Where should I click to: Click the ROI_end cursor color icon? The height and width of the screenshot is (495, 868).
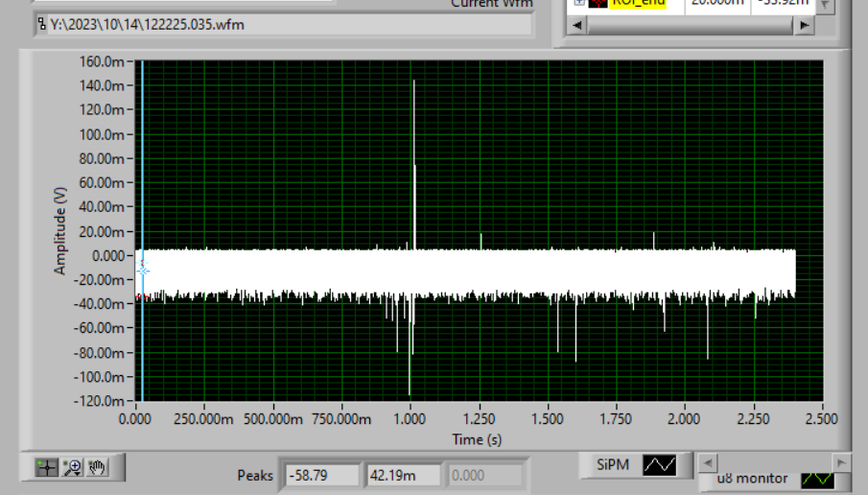click(x=598, y=3)
